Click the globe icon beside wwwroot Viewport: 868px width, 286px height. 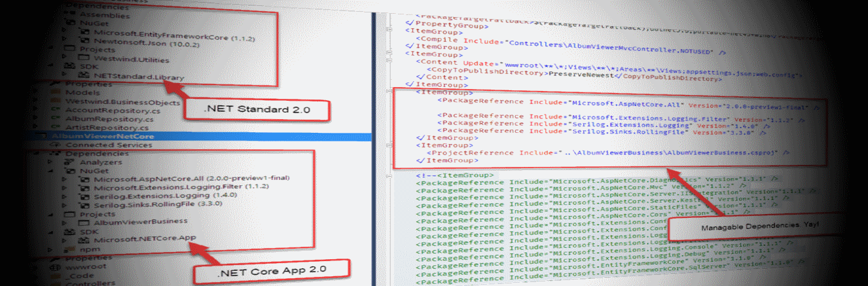[x=56, y=268]
